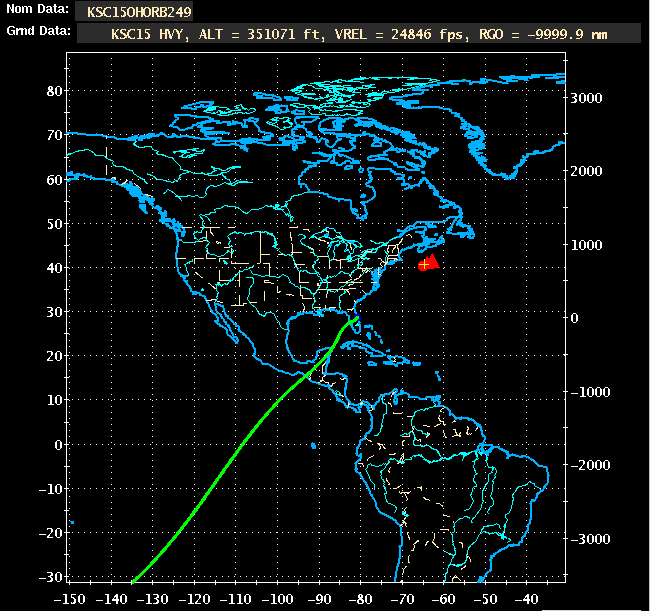650x611 pixels.
Task: Click longitude axis label -110
Action: point(235,599)
